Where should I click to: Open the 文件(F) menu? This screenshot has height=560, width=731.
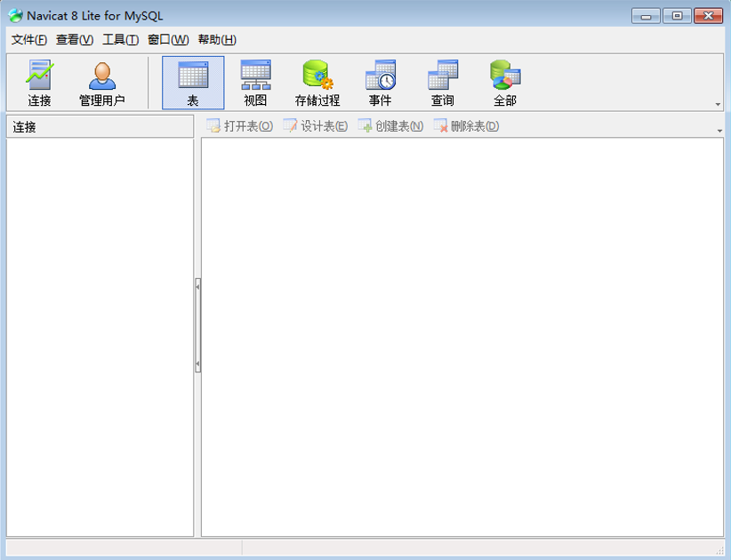pos(29,40)
